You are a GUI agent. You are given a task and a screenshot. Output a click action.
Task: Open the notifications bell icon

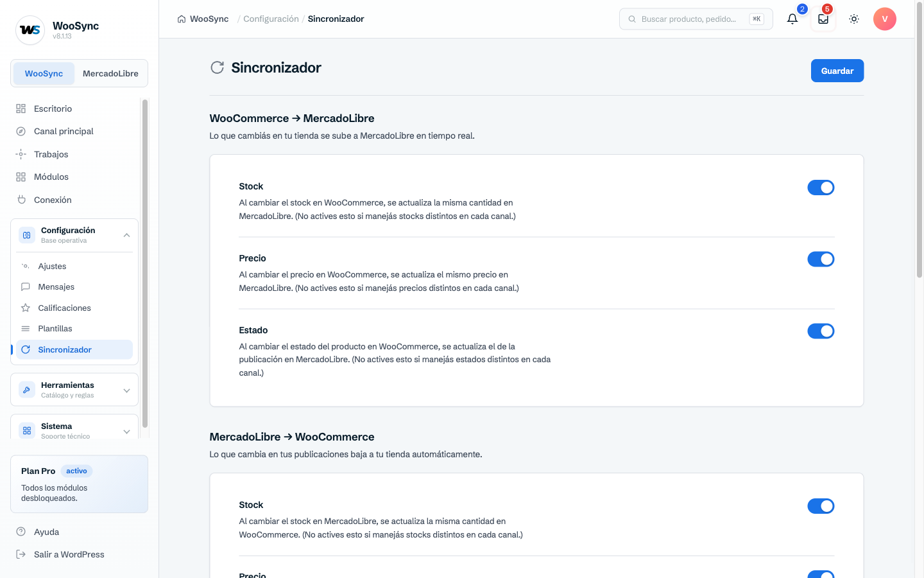coord(792,19)
